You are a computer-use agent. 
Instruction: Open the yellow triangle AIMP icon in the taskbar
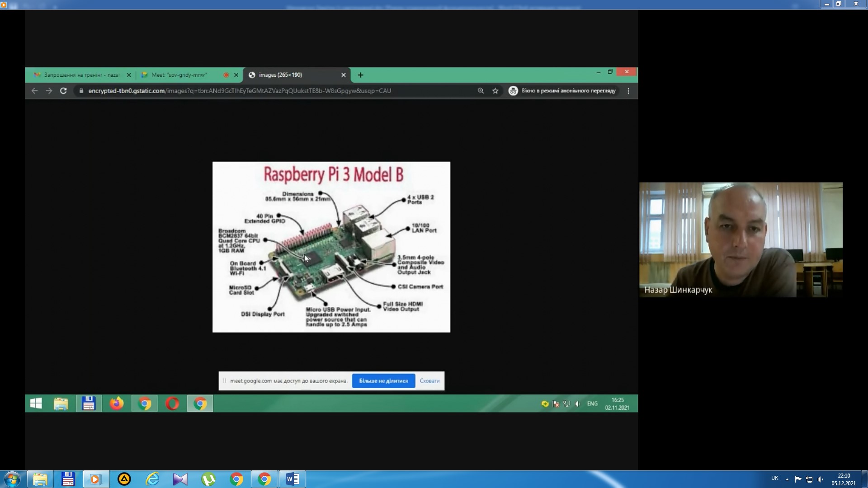pyautogui.click(x=124, y=479)
